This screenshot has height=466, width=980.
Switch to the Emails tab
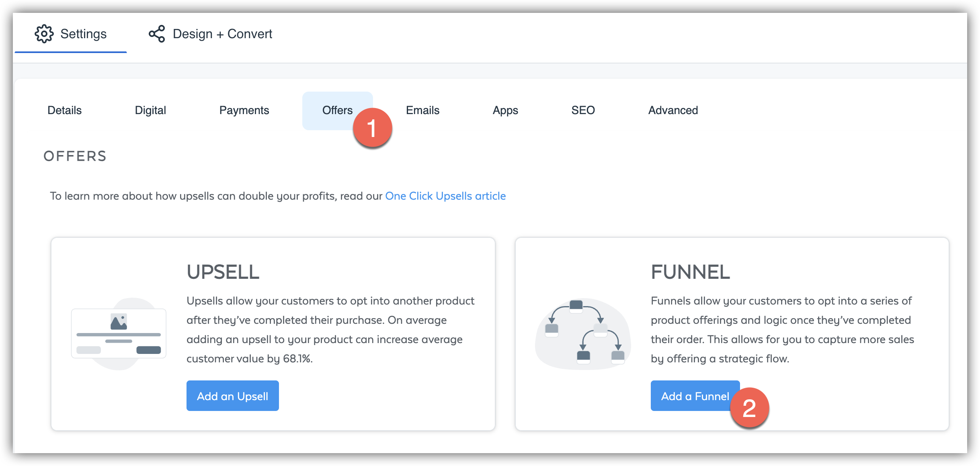pos(422,110)
